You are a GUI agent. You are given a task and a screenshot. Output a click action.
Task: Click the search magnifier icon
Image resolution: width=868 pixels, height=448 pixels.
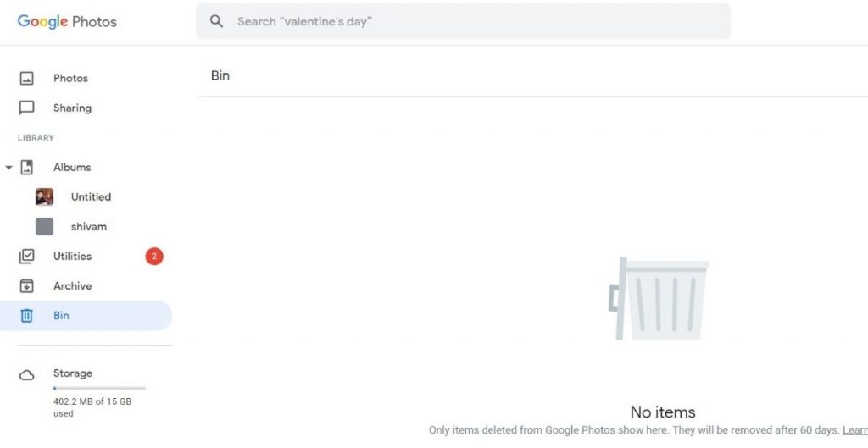tap(217, 21)
